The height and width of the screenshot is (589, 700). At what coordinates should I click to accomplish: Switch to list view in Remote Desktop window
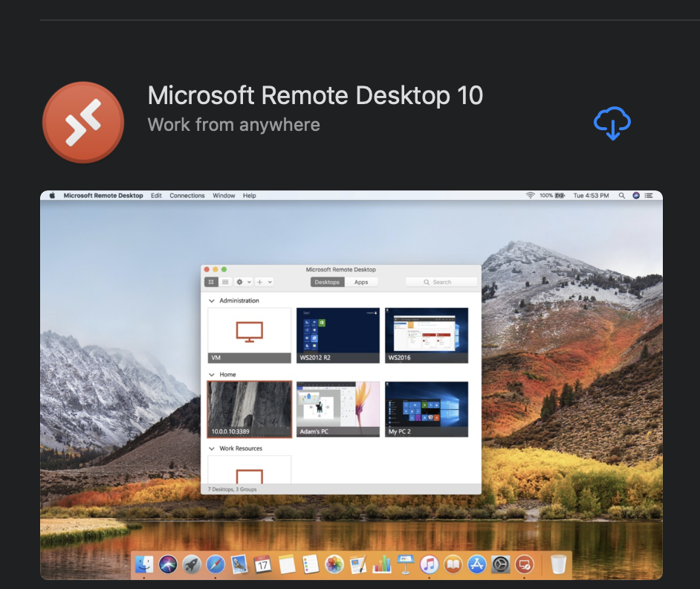pyautogui.click(x=225, y=282)
